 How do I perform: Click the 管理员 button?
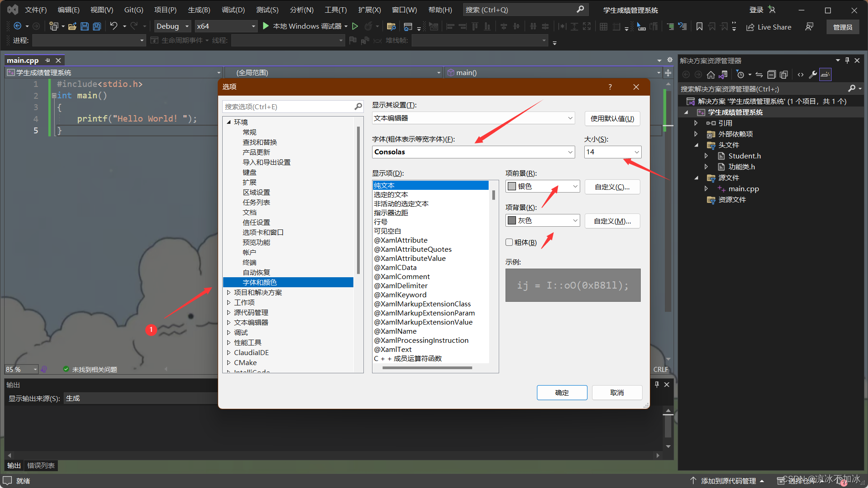843,27
